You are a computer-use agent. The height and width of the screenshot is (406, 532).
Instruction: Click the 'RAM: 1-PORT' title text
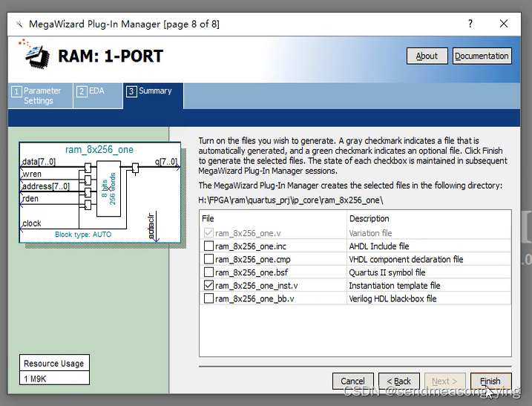111,56
